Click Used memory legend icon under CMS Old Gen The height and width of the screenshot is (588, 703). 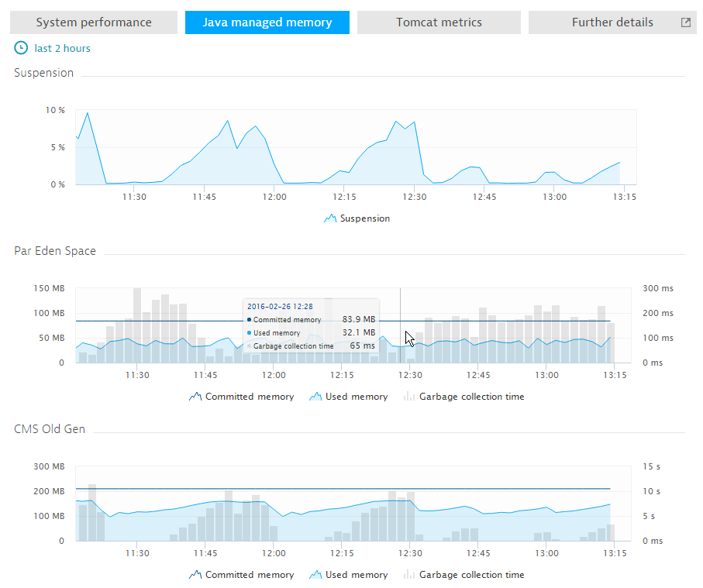click(x=315, y=575)
